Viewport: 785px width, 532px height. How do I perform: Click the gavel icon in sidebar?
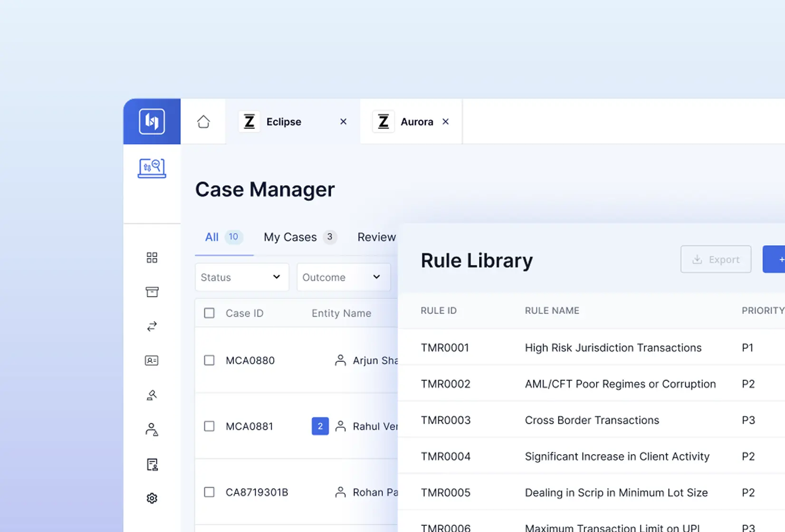[x=152, y=395]
